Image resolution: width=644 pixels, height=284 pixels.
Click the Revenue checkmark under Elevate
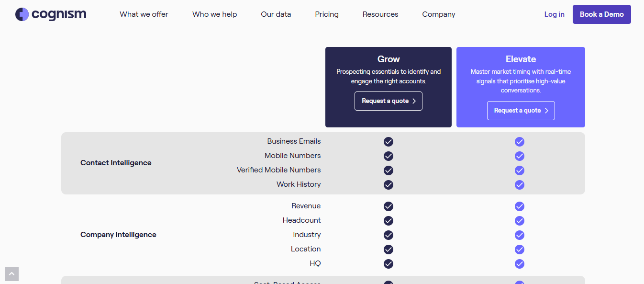click(x=520, y=206)
